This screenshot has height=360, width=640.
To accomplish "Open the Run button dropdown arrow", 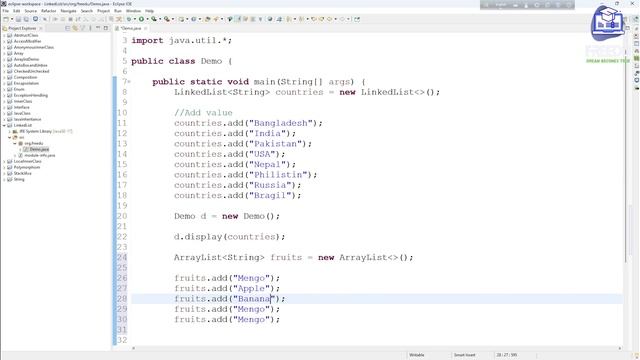I will coord(147,19).
